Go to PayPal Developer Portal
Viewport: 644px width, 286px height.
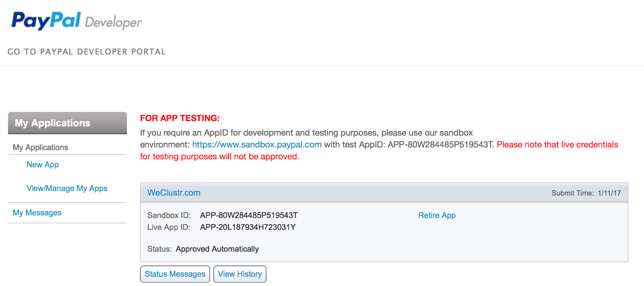pyautogui.click(x=87, y=52)
